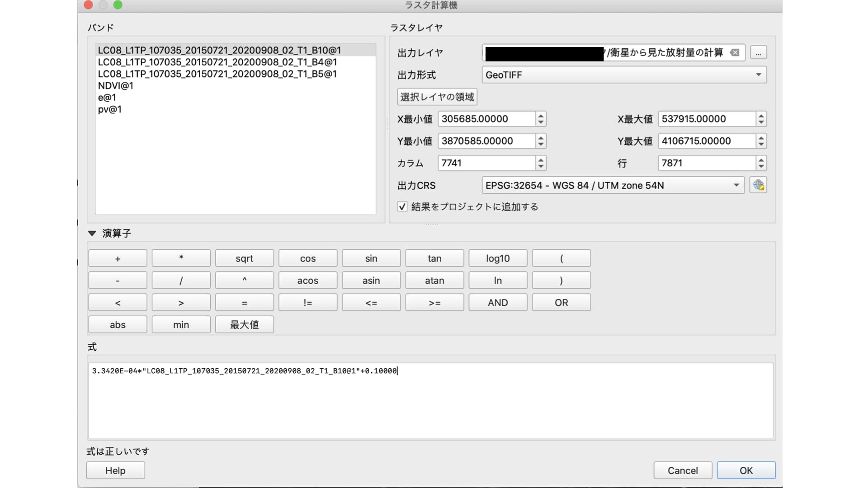Insert the not-equal operator

point(308,303)
